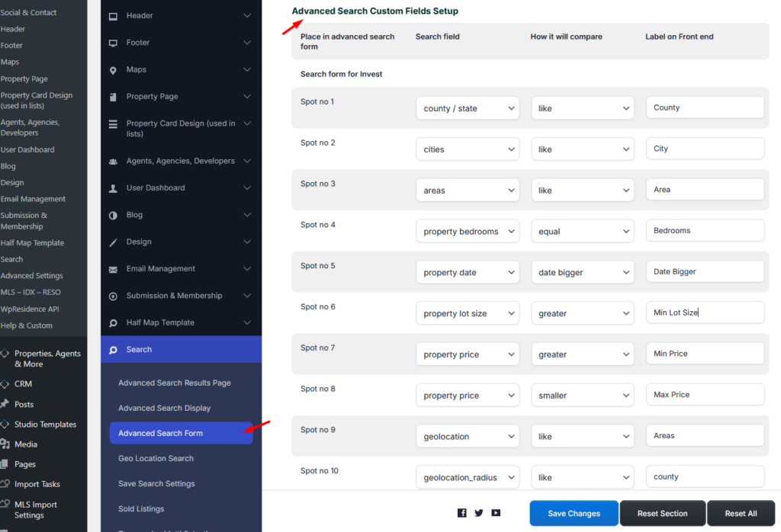Click the Spot no 9 Areas label field
The width and height of the screenshot is (781, 532).
[x=705, y=435]
